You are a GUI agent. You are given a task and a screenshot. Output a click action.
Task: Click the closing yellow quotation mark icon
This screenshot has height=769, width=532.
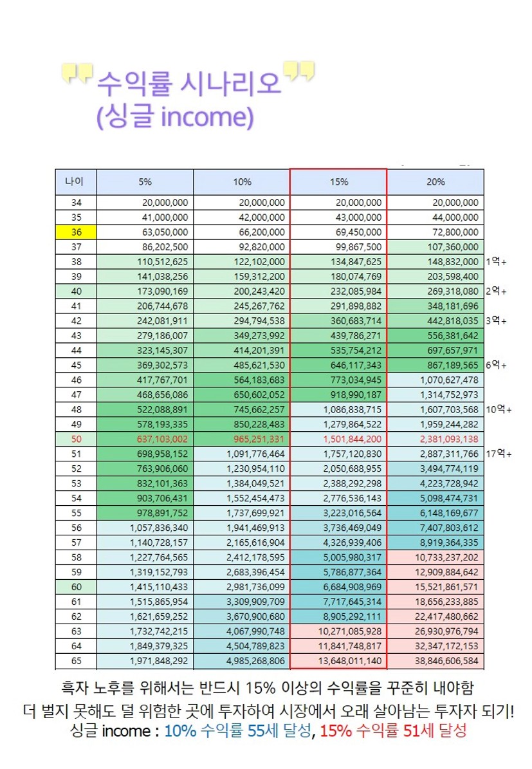click(299, 71)
